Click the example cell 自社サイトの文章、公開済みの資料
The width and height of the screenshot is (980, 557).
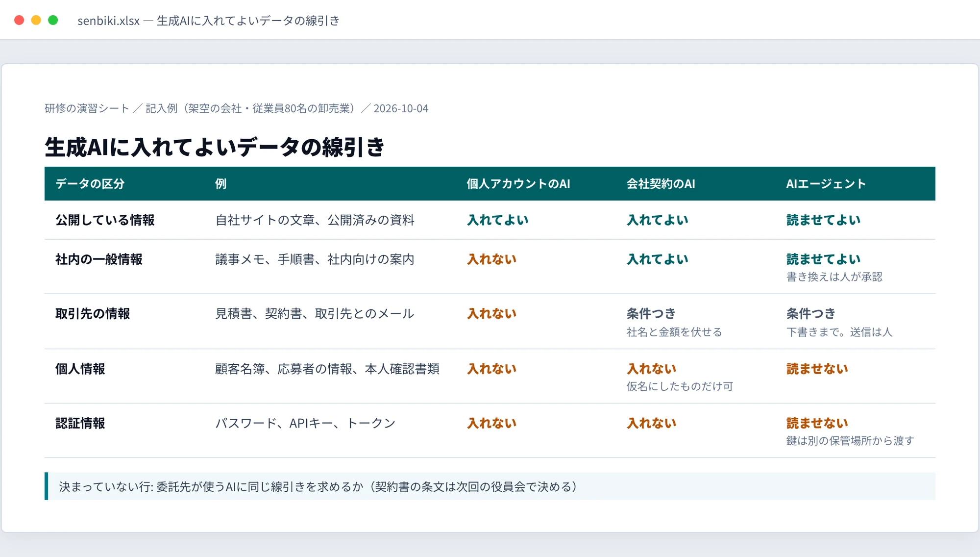(x=315, y=220)
